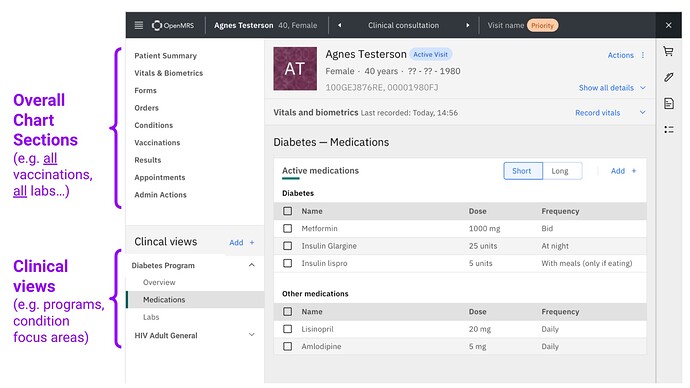Open Diabetes Program Overview view

159,282
